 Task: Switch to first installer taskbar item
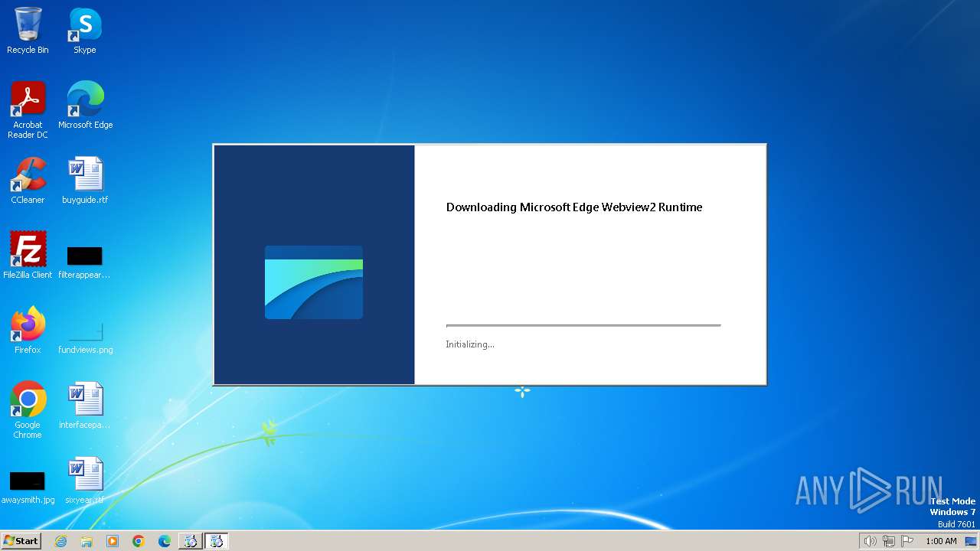point(190,541)
